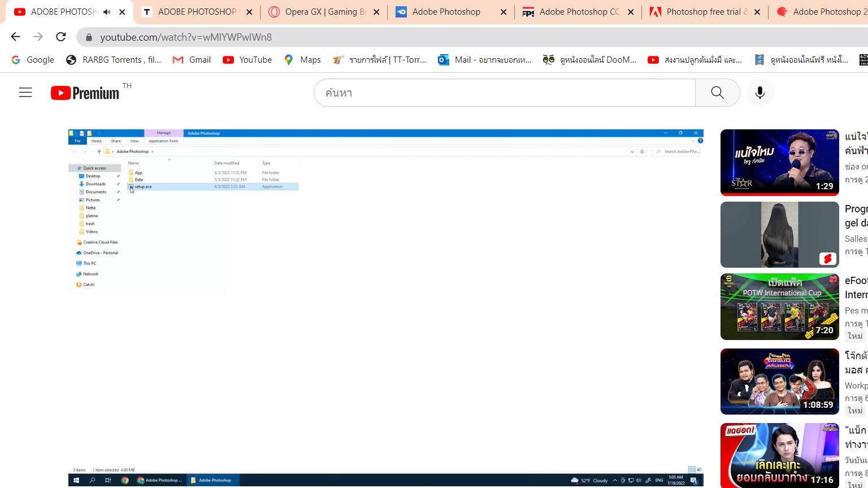This screenshot has width=868, height=488.
Task: Click the video player to pause
Action: (385, 308)
